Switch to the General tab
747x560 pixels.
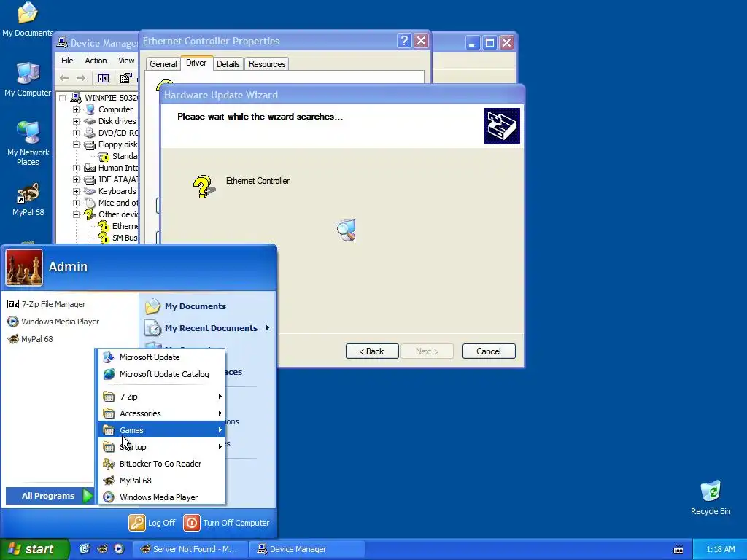pos(163,64)
